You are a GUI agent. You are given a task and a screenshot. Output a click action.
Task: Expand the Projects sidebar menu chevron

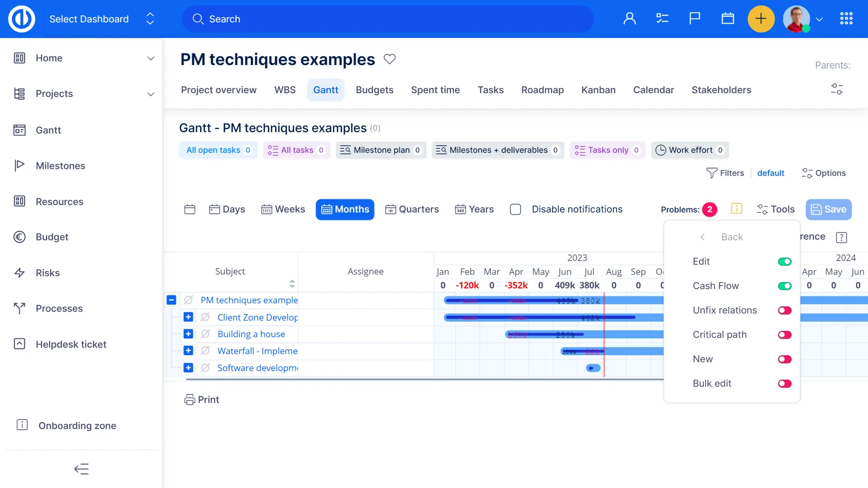click(151, 94)
